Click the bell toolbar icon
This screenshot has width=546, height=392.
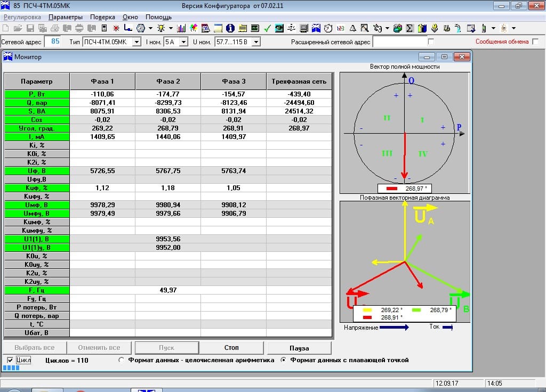coord(352,28)
